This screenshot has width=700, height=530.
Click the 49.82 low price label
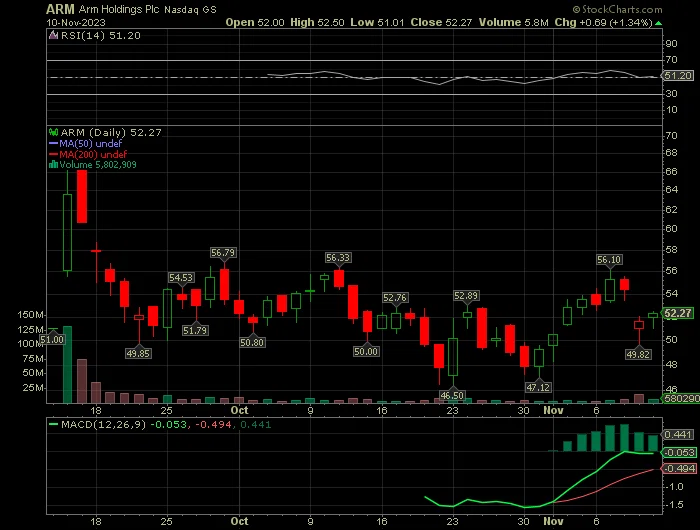point(638,355)
